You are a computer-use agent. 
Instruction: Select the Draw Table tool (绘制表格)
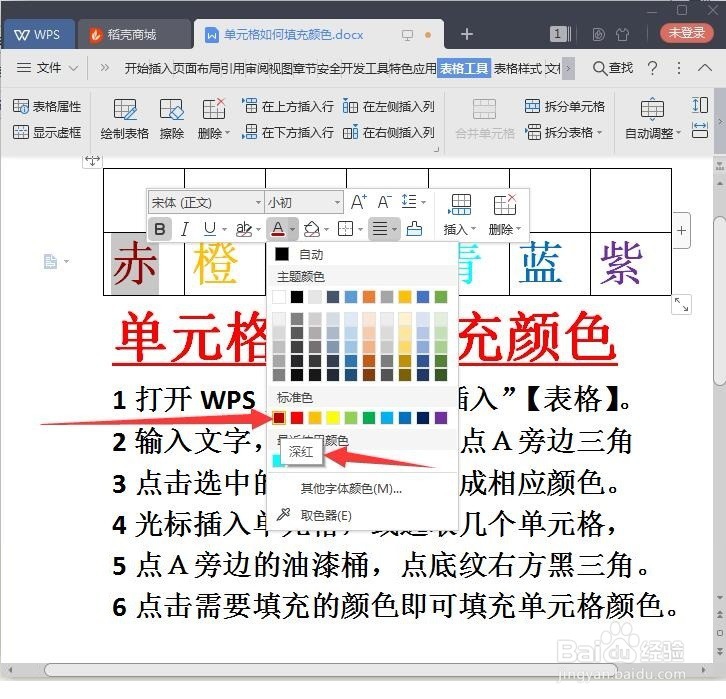tap(125, 119)
